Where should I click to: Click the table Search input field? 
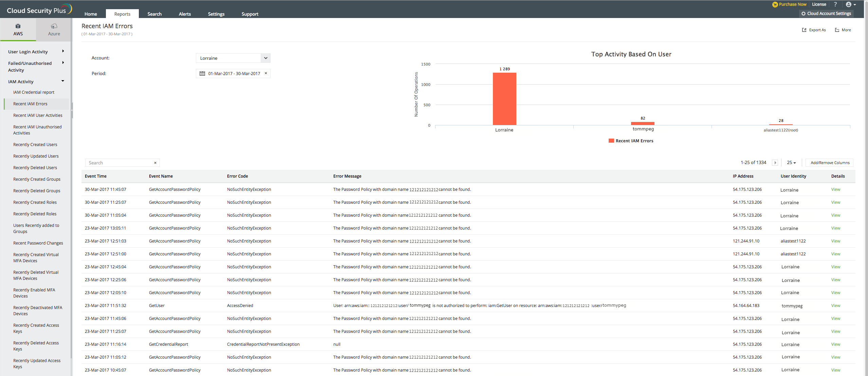(119, 163)
